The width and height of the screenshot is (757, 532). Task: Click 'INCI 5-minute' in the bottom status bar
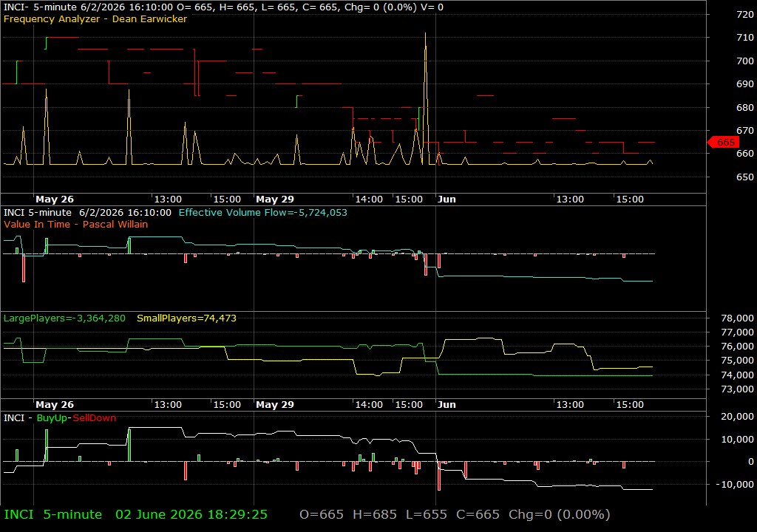(53, 514)
